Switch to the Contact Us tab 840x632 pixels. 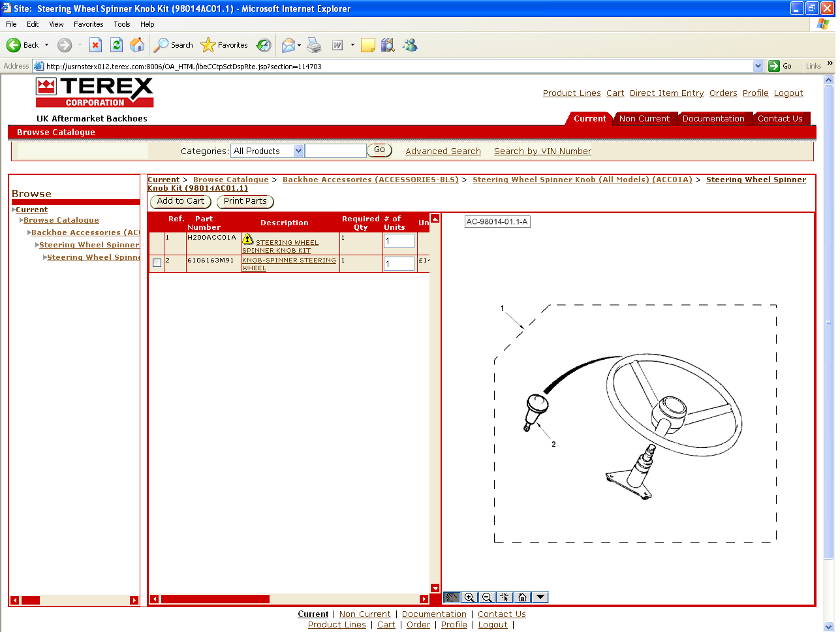(x=780, y=119)
